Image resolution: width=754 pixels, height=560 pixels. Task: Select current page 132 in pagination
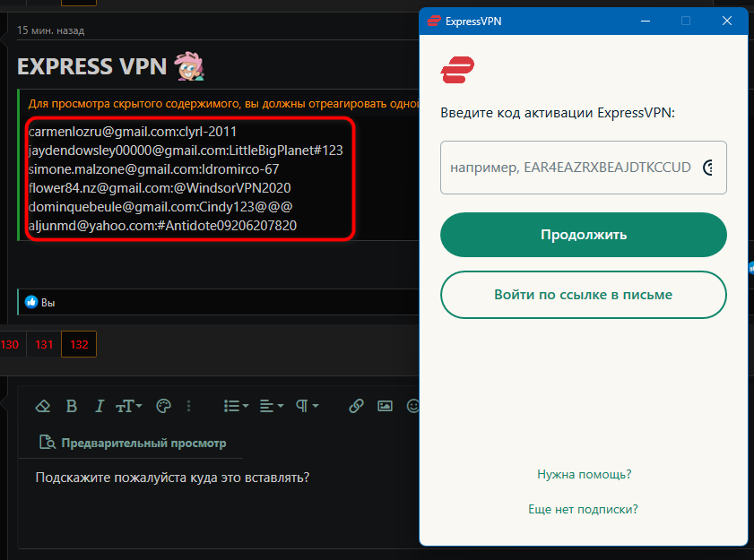79,344
